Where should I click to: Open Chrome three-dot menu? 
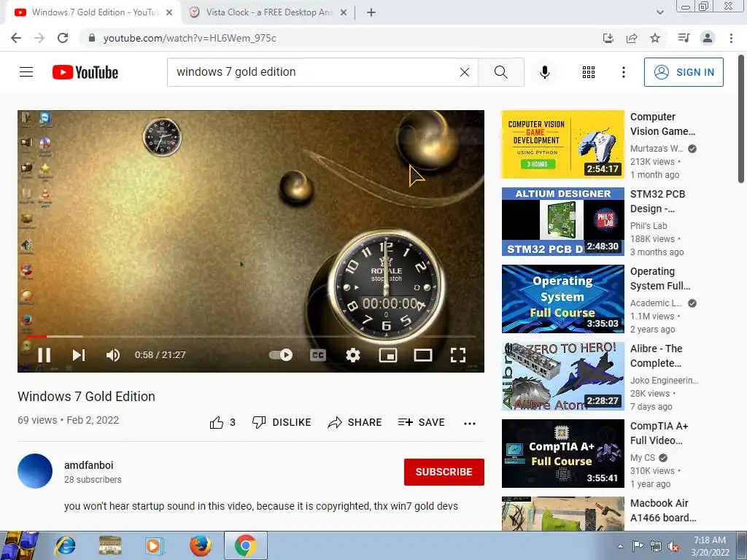coord(731,38)
